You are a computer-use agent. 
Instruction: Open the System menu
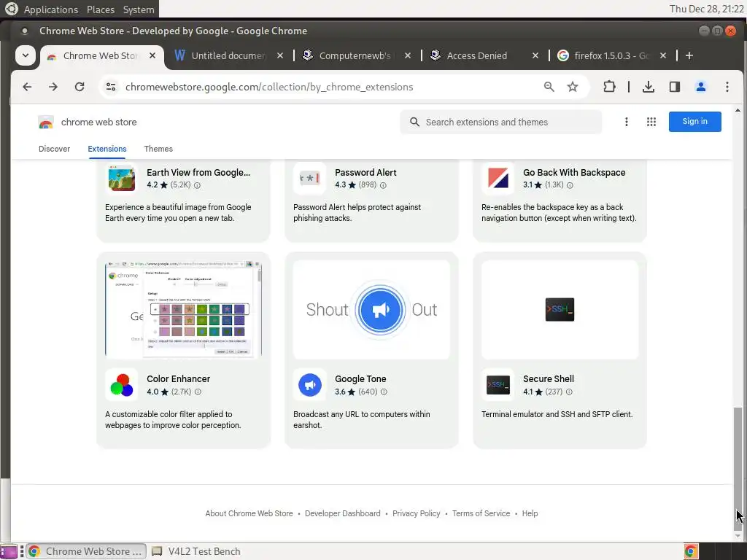pyautogui.click(x=139, y=9)
